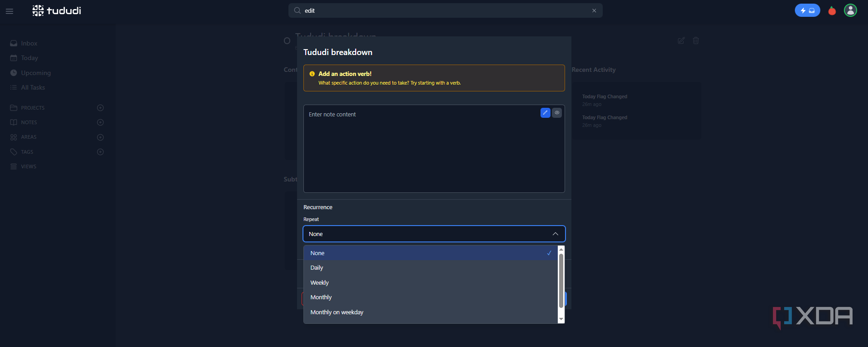
Task: Toggle the sidebar hamburger menu
Action: tap(10, 11)
